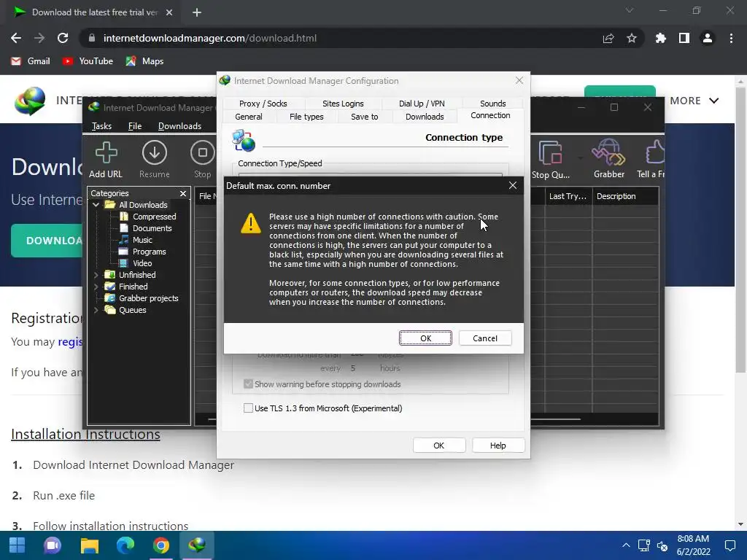
Task: Click the Chrome address bar URL
Action: [x=209, y=38]
